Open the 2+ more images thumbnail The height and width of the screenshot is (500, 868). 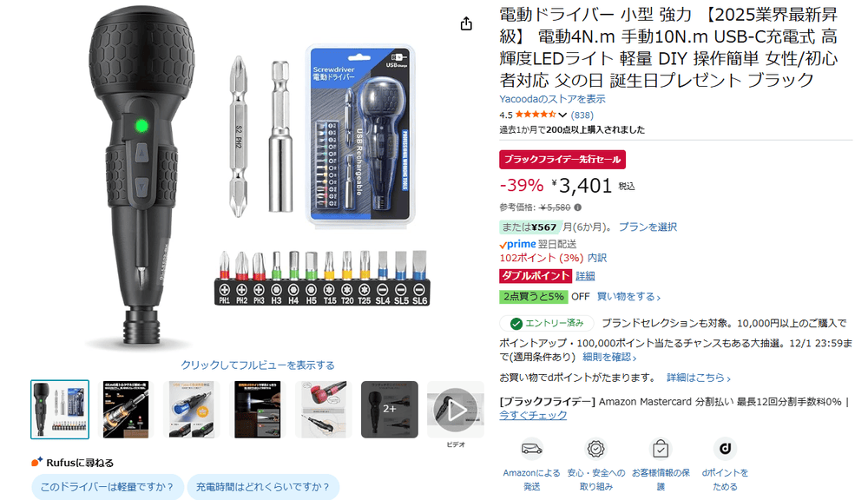pos(389,410)
